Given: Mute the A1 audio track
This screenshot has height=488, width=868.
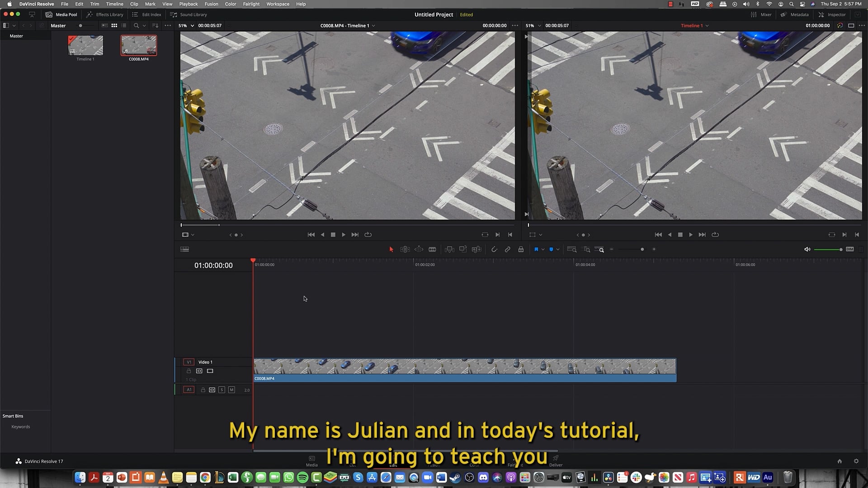Looking at the screenshot, I should [231, 389].
